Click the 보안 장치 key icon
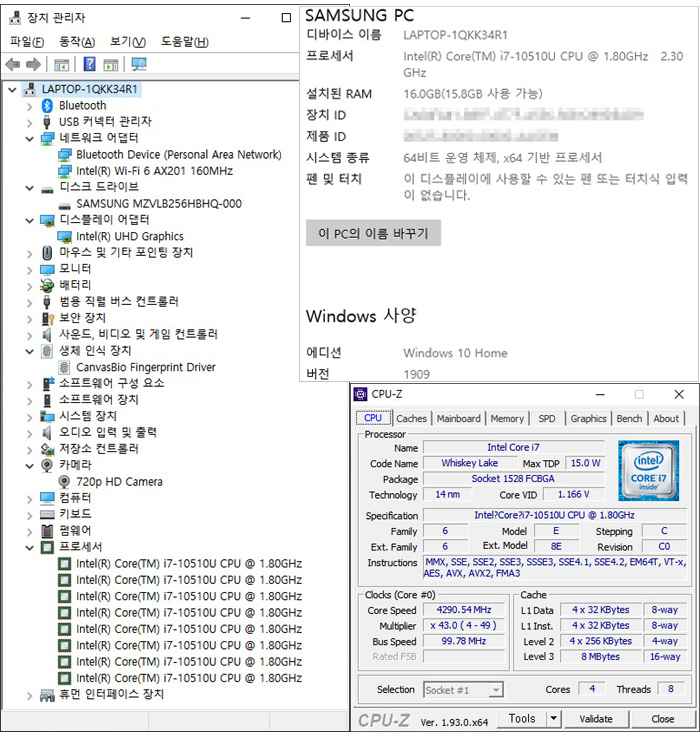The image size is (700, 736). [x=47, y=319]
